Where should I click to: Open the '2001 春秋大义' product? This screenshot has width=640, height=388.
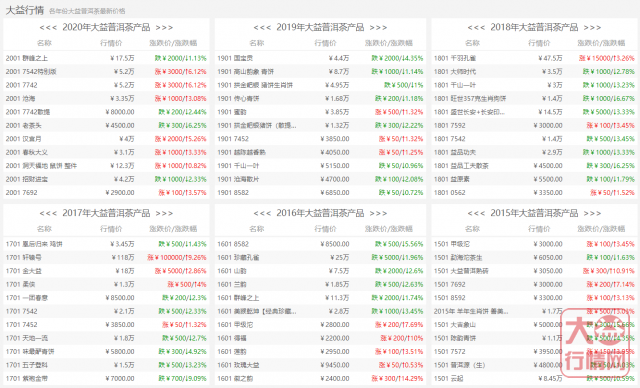(27, 152)
